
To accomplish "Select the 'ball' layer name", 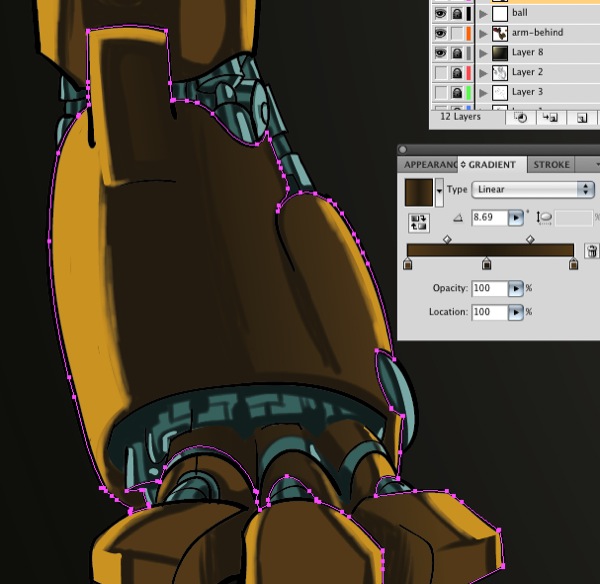I will tap(520, 13).
